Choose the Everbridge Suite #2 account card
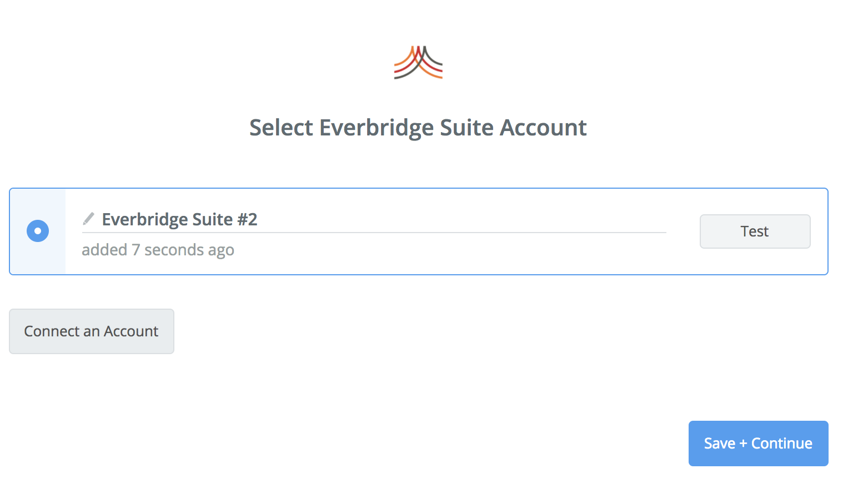 [x=418, y=231]
